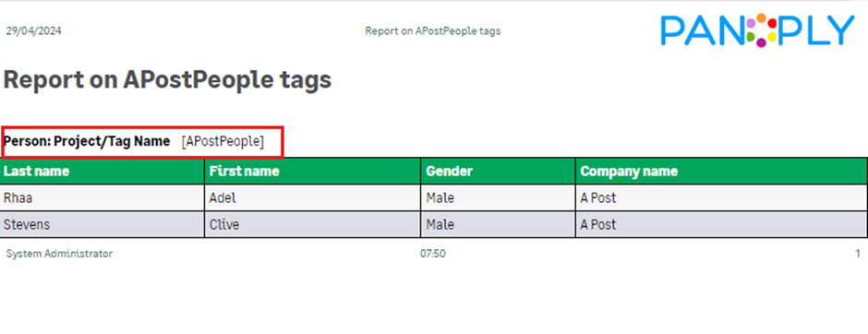Select the 29/04/2024 report date

point(34,31)
